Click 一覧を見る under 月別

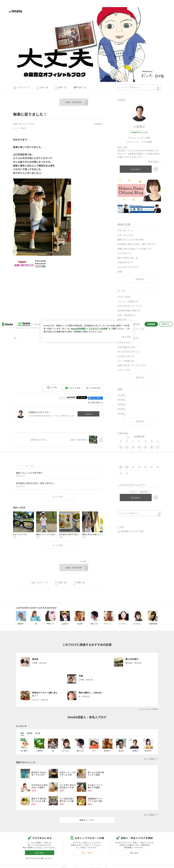pyautogui.click(x=139, y=421)
